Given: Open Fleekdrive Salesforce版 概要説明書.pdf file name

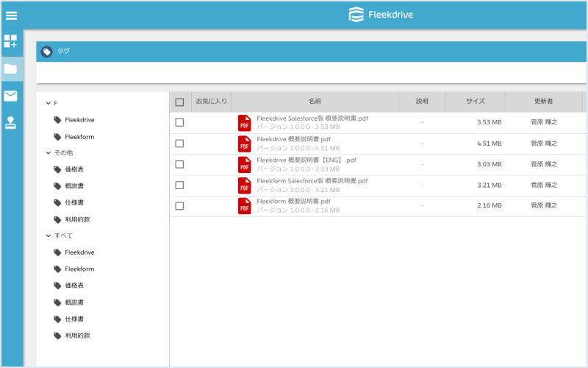Looking at the screenshot, I should click(x=312, y=118).
